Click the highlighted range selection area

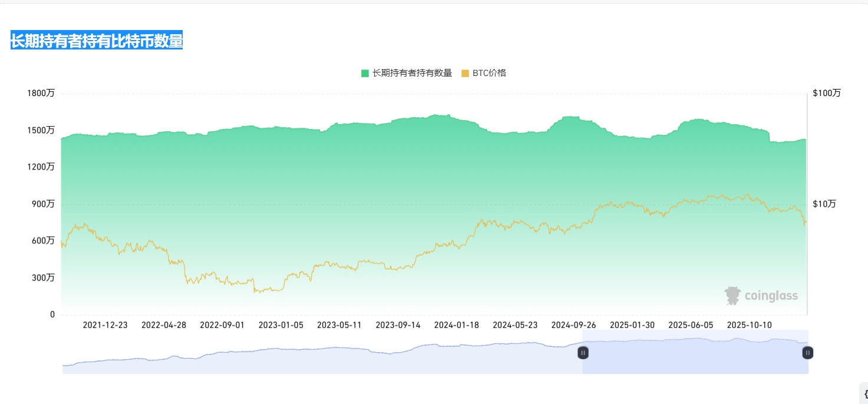695,352
